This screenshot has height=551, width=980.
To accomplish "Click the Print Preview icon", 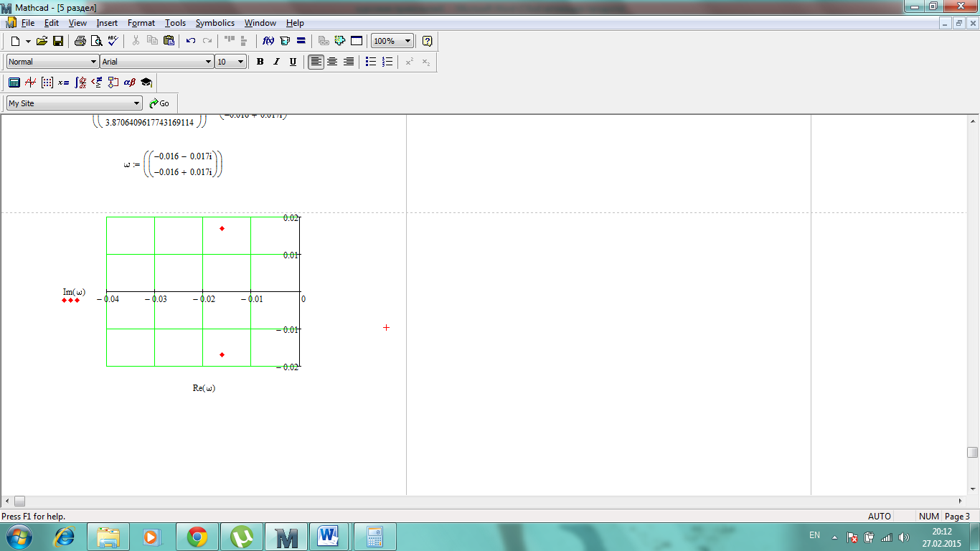I will tap(96, 41).
